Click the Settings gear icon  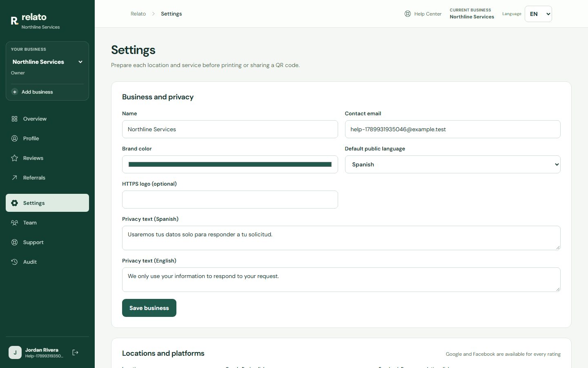point(15,203)
